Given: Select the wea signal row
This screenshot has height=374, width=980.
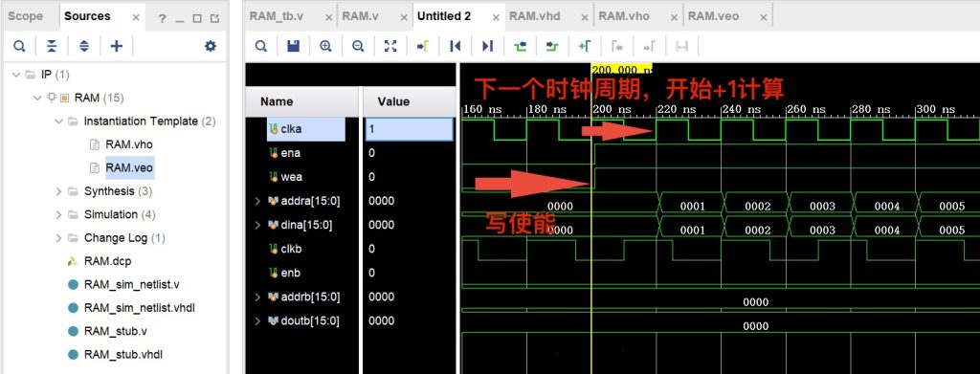Looking at the screenshot, I should [x=350, y=177].
